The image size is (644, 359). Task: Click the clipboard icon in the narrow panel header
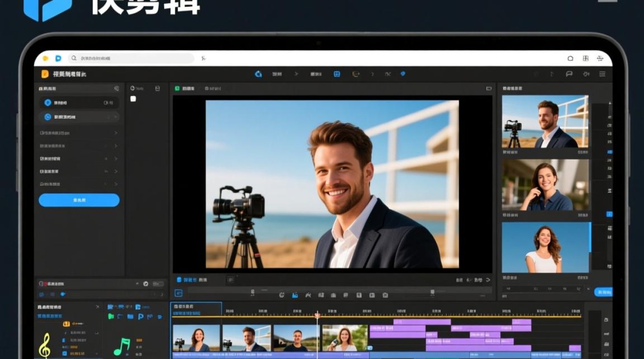[158, 89]
